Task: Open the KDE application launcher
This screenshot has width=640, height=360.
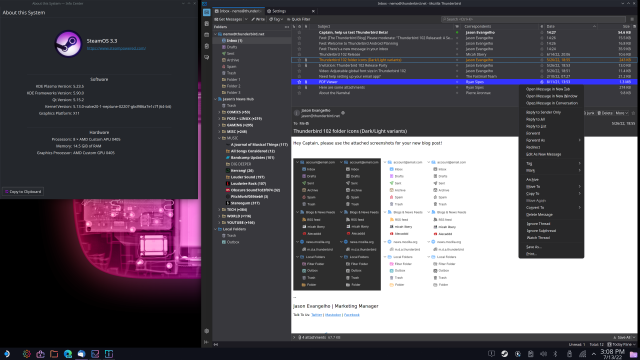Action: tap(7, 354)
